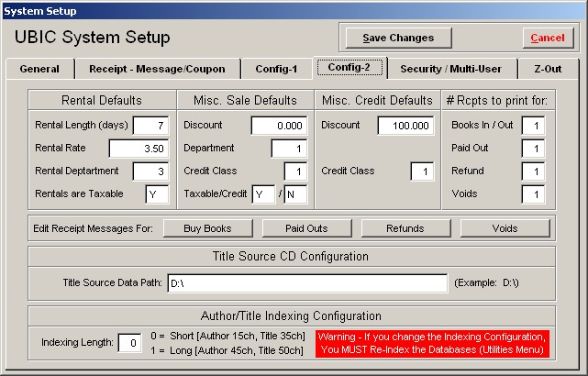Click the Refund receipts count field
Screen dimensions: 588x376
[x=533, y=171]
